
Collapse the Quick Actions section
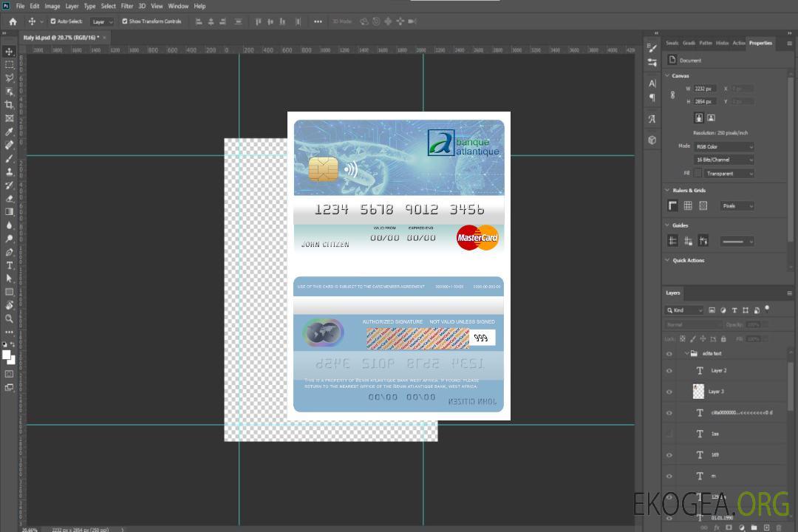tap(667, 260)
